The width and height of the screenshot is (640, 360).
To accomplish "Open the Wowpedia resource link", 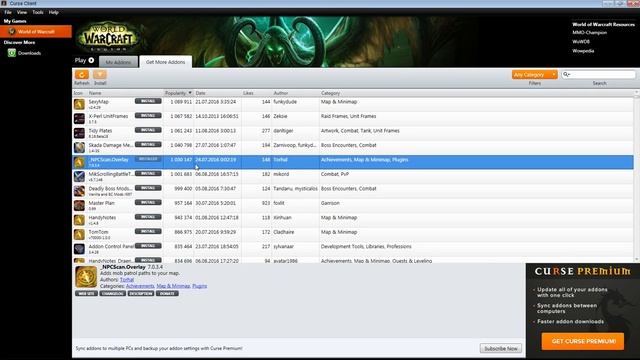I will [x=583, y=51].
